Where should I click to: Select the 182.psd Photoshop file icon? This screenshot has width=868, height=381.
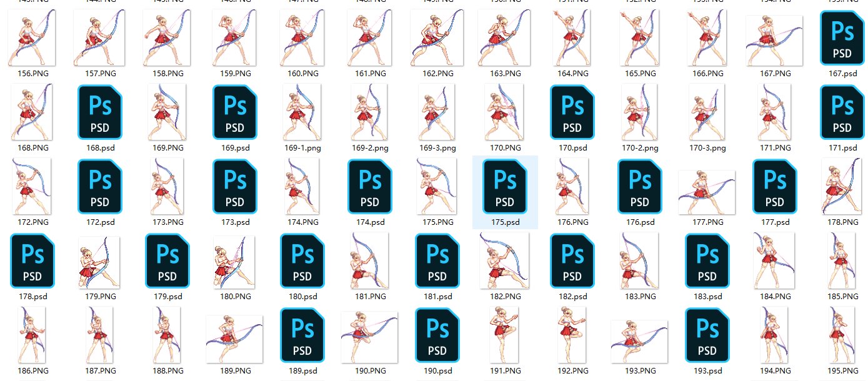(572, 260)
